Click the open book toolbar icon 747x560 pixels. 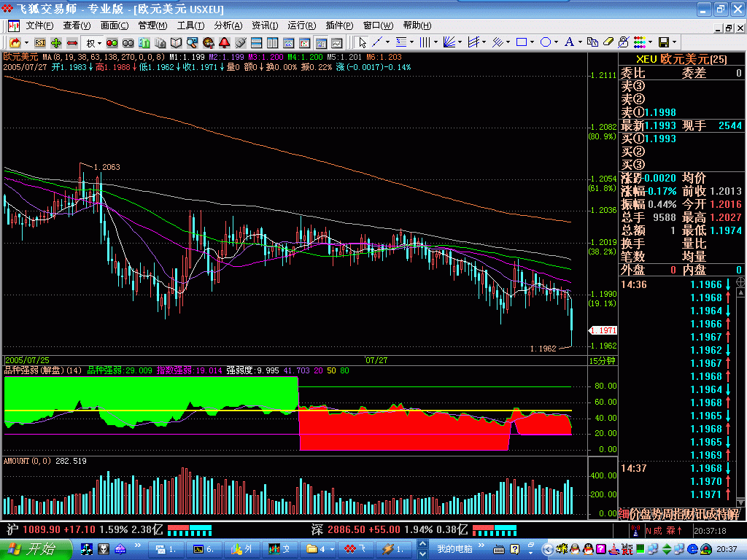(177, 43)
